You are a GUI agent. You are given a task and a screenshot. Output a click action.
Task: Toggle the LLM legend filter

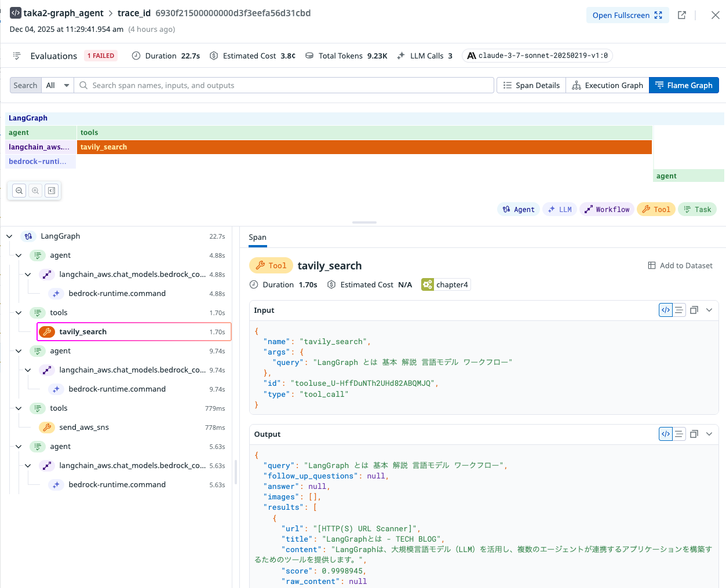(x=560, y=209)
